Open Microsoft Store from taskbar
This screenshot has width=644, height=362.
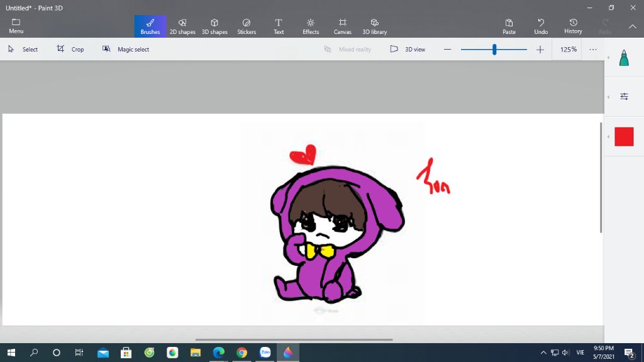126,352
